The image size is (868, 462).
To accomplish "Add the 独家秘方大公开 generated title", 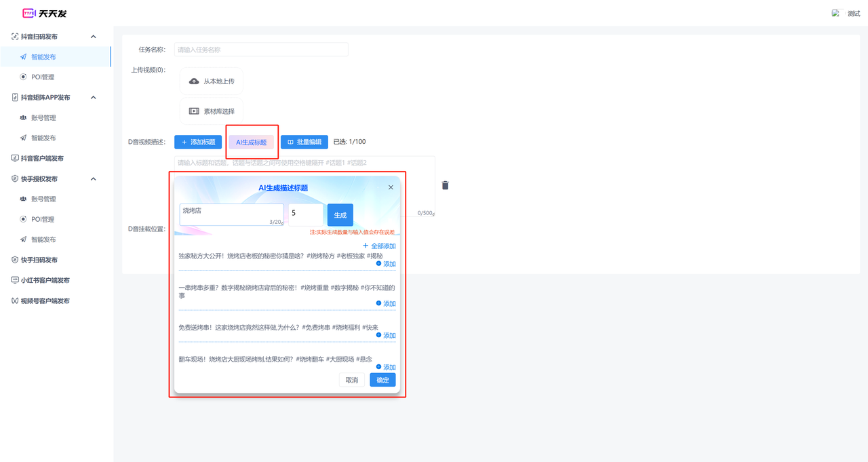I will (x=386, y=264).
